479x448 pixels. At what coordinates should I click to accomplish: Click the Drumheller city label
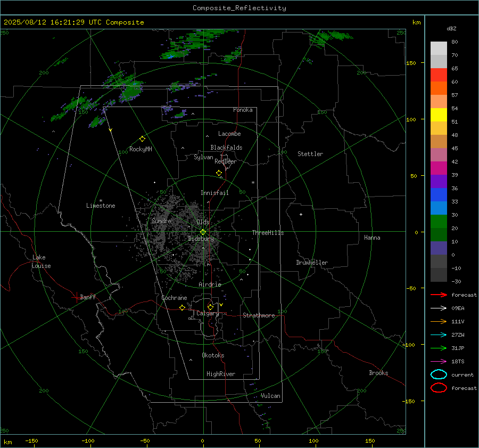pyautogui.click(x=312, y=263)
